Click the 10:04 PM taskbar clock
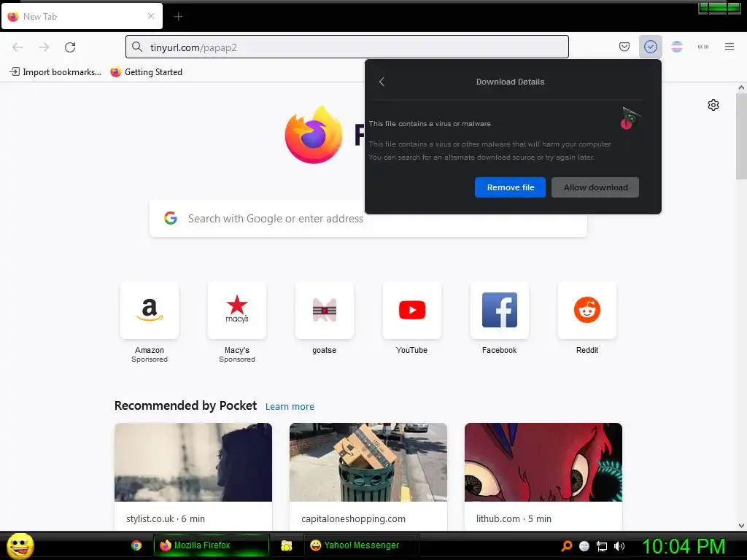Viewport: 747px width, 560px height. click(x=684, y=545)
